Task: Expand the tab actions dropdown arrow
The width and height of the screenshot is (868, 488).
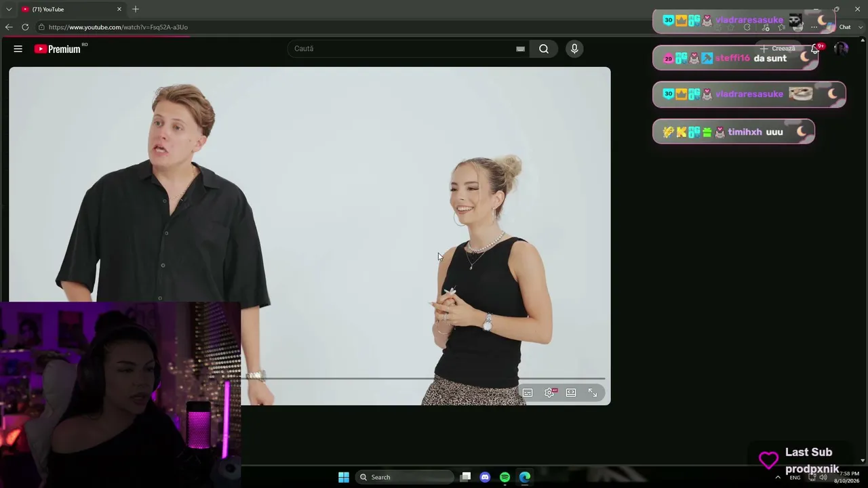Action: pos(9,9)
